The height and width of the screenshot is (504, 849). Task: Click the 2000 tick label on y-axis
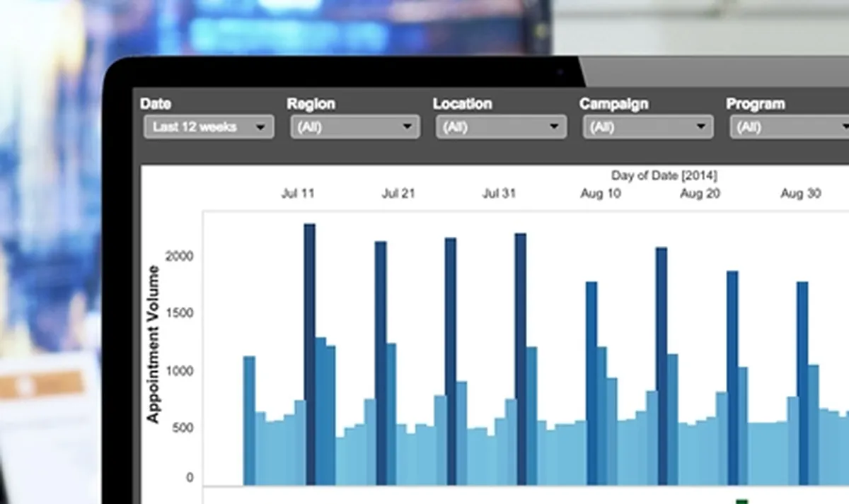tap(179, 257)
